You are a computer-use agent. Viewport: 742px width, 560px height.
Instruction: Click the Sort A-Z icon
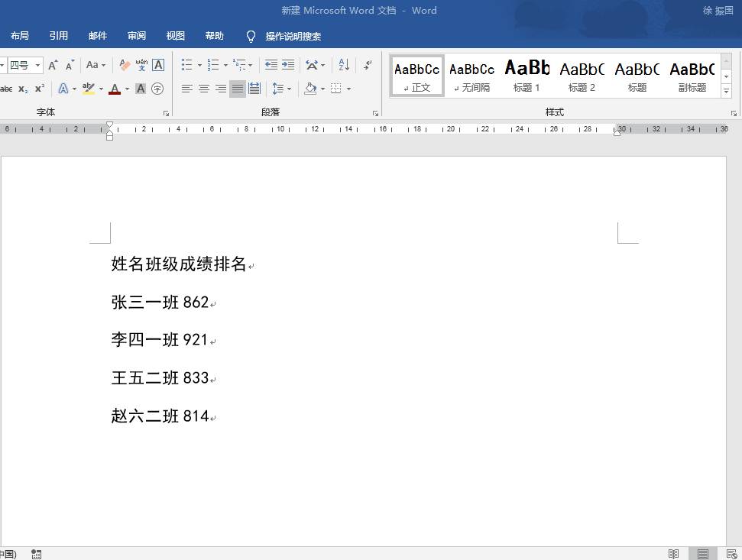[x=344, y=65]
